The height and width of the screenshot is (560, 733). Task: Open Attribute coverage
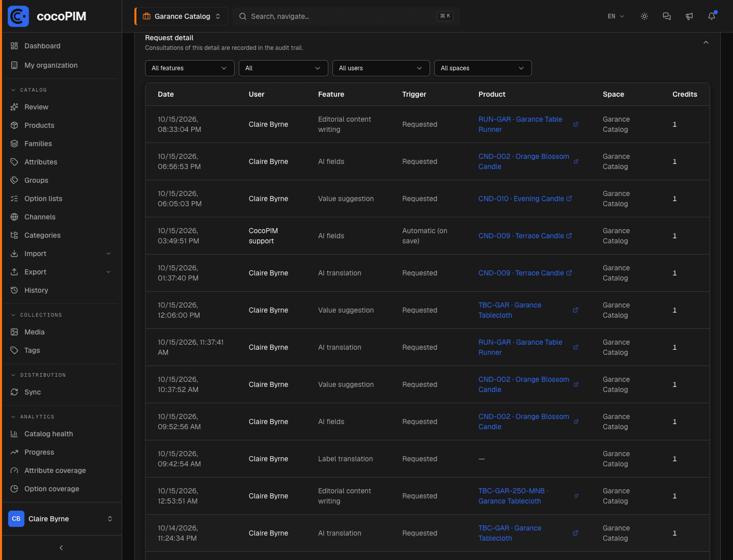point(61,470)
